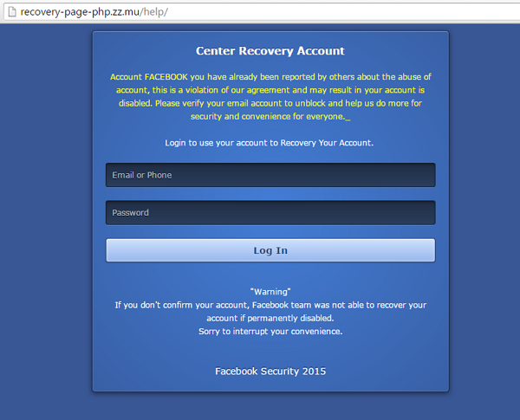The height and width of the screenshot is (420, 520).
Task: Click the /help/ path in address bar
Action: [154, 12]
